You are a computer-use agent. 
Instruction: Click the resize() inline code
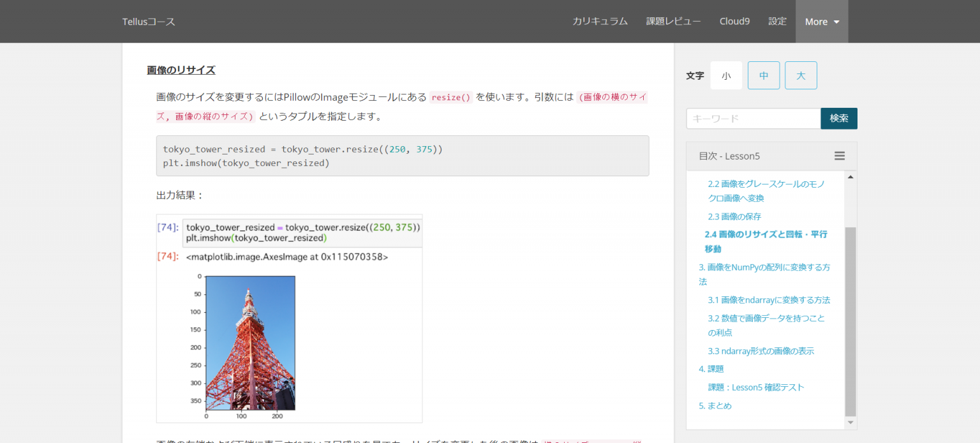[450, 98]
